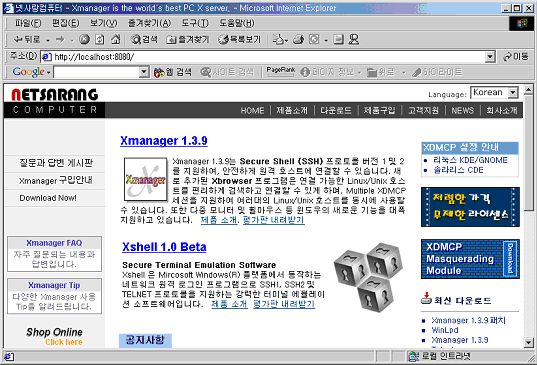Open the Forward button history dropdown arrow
Image resolution: width=537 pixels, height=365 pixels.
point(72,40)
